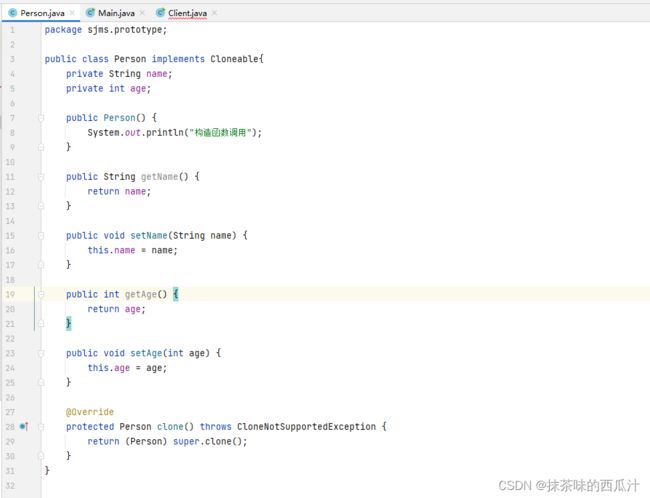Viewport: 650px width, 498px height.
Task: Collapse the setName method fold marker
Action: (41, 236)
